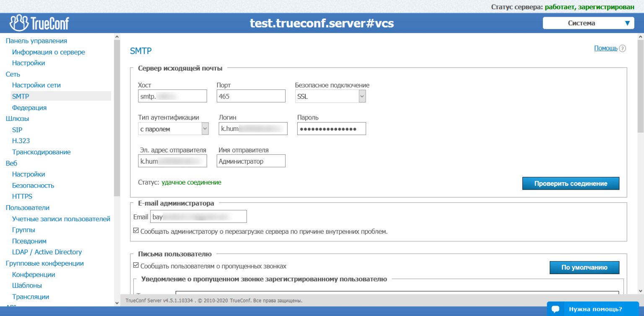
Task: Open Трансляции in sidebar
Action: pyautogui.click(x=31, y=297)
